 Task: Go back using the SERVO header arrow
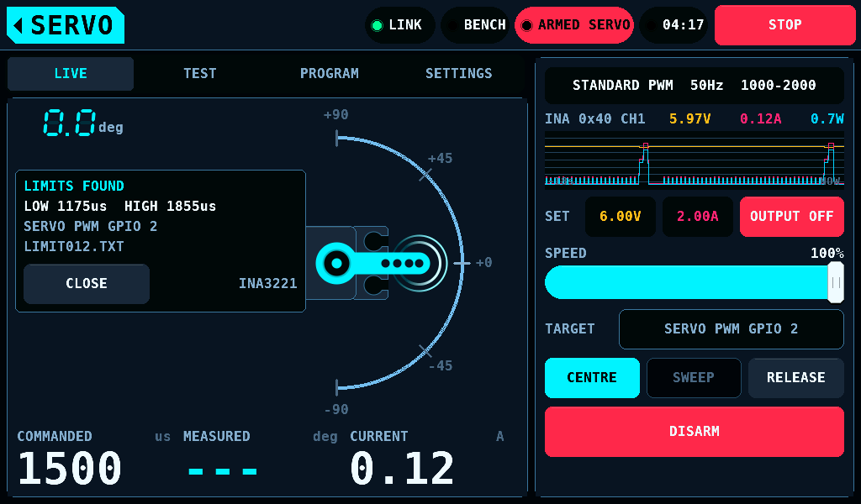pyautogui.click(x=66, y=25)
